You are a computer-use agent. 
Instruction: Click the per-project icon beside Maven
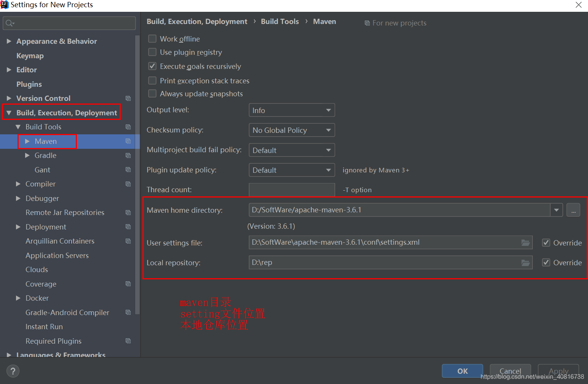(128, 141)
